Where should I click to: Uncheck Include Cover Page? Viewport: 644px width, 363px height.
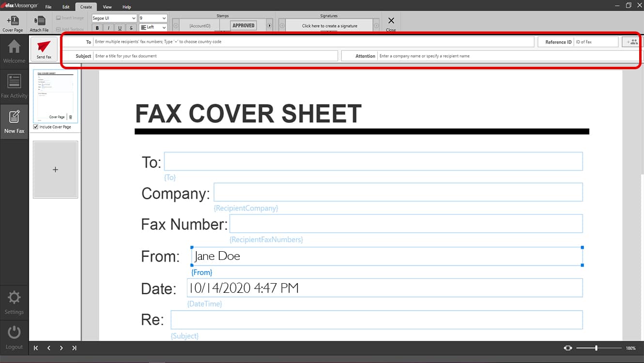click(x=35, y=127)
